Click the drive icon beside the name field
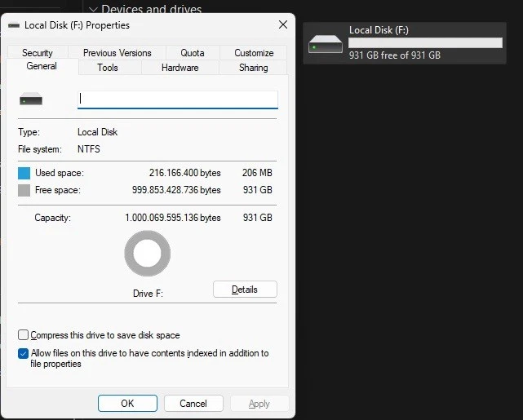Viewport: 523px width, 420px height. (x=31, y=99)
